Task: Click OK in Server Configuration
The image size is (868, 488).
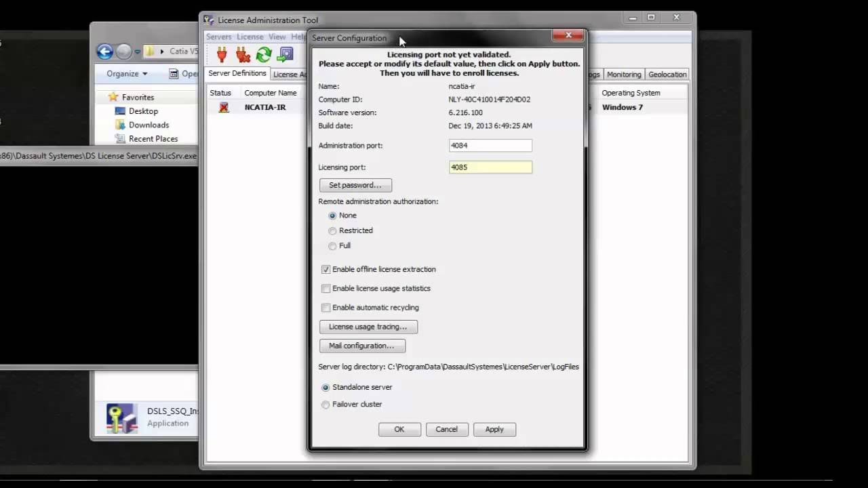Action: (x=399, y=429)
